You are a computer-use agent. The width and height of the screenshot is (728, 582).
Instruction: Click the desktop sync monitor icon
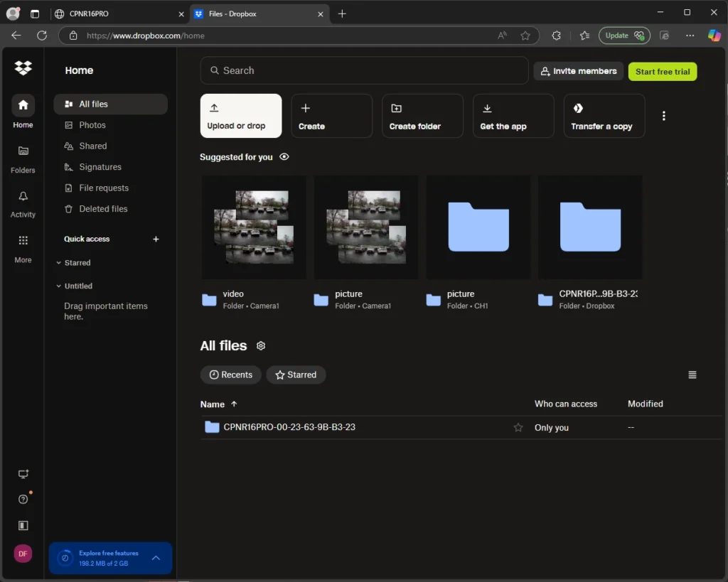tap(23, 474)
